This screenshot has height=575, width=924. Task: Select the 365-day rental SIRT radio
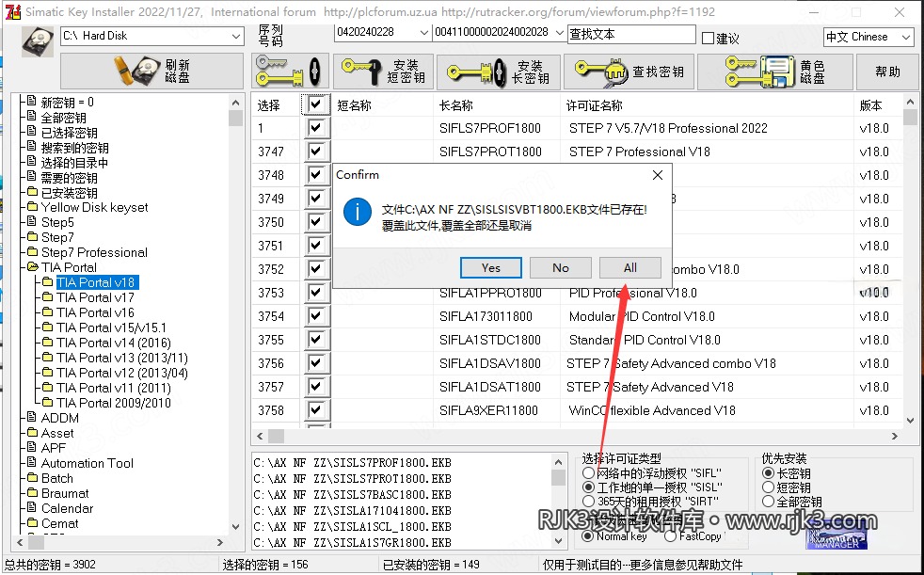[588, 502]
